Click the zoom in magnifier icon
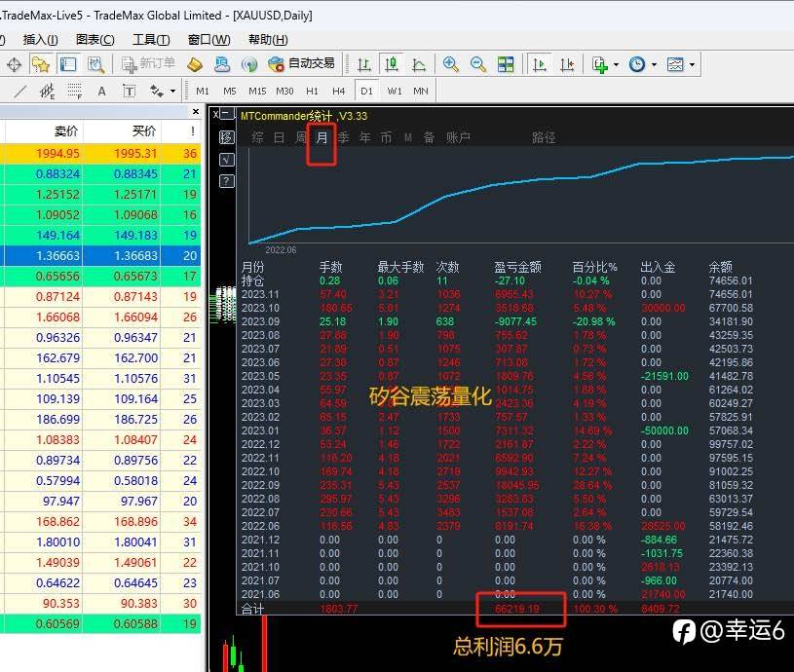Viewport: 794px width, 672px height. click(x=451, y=64)
